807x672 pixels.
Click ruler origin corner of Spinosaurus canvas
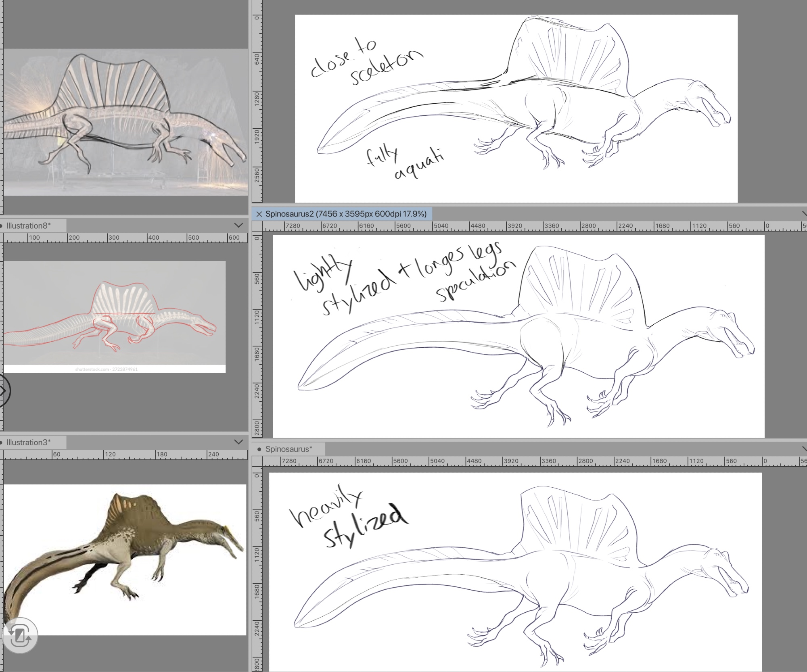point(257,461)
